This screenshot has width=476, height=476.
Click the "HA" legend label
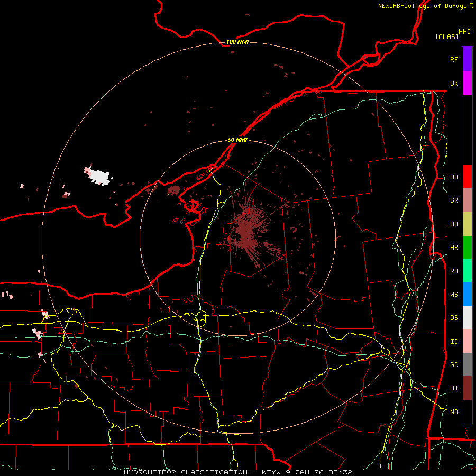coord(454,177)
